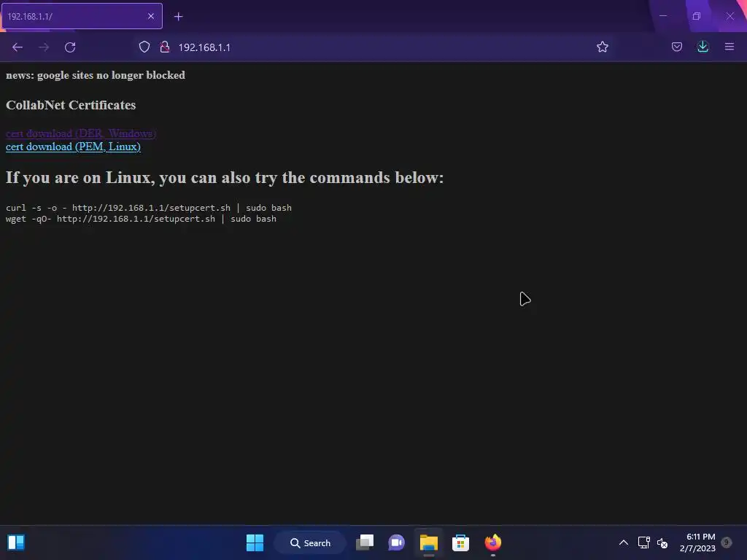Bookmark this page with the star
Viewport: 747px width, 560px height.
pyautogui.click(x=602, y=47)
